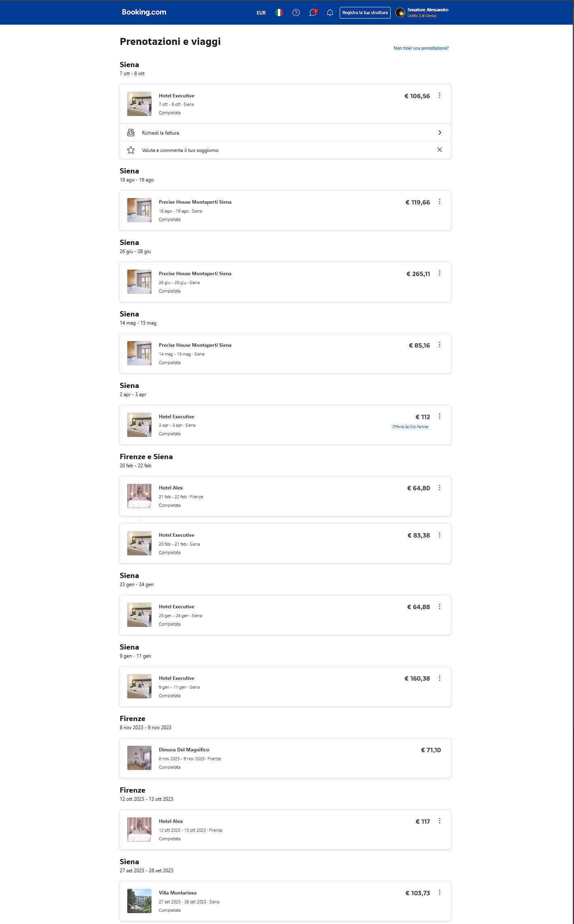Open Dimora Del Magnifico room thumbnail
Image resolution: width=574 pixels, height=924 pixels.
pyautogui.click(x=139, y=758)
